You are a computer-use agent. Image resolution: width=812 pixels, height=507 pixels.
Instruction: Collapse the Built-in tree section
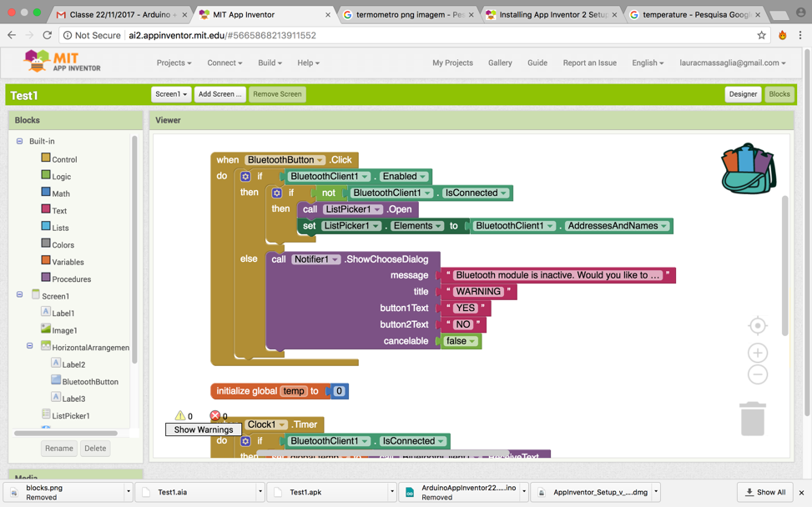tap(20, 141)
